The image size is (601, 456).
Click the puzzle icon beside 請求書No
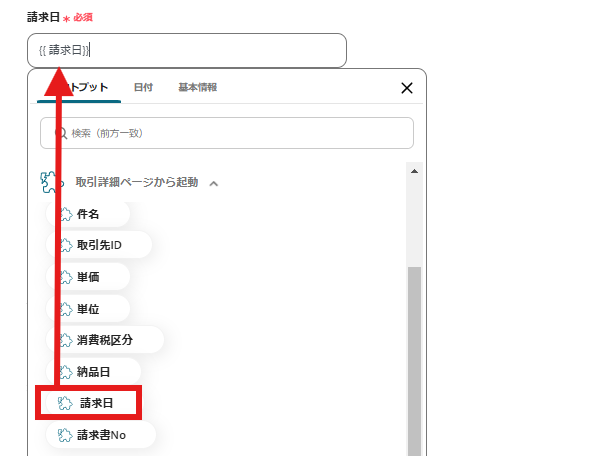coord(65,435)
